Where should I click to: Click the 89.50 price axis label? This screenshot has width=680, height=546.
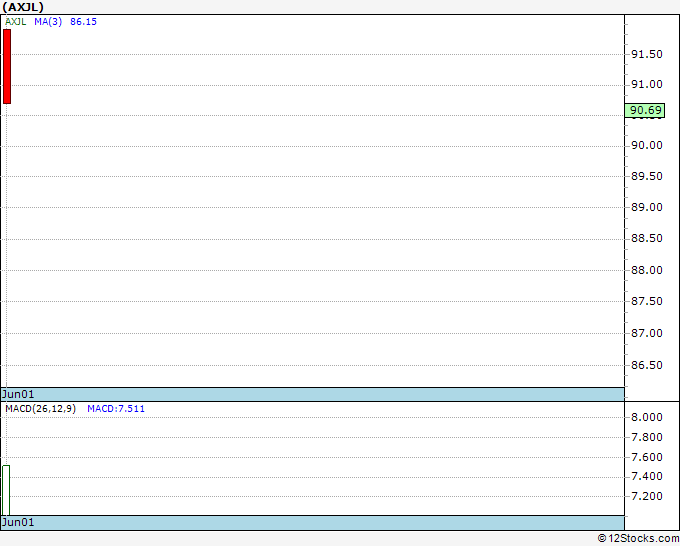[647, 177]
